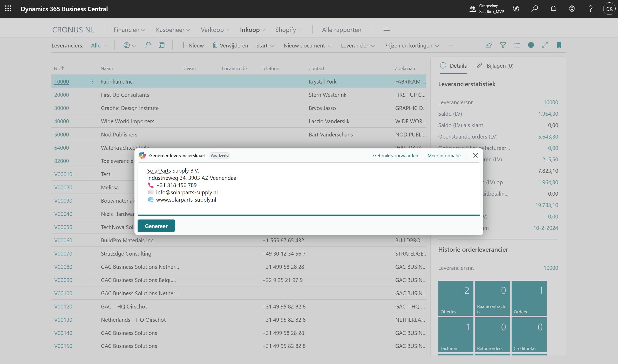Open settings gear icon

(x=572, y=9)
